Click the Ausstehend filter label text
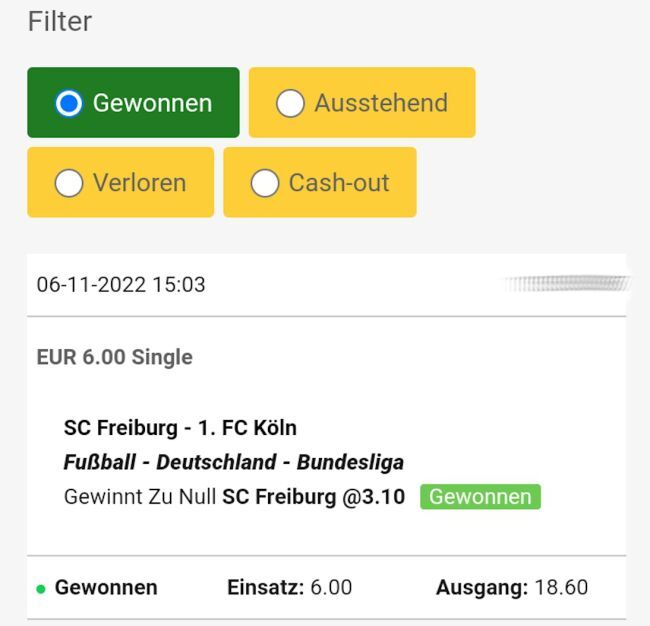The height and width of the screenshot is (626, 650). 380,103
